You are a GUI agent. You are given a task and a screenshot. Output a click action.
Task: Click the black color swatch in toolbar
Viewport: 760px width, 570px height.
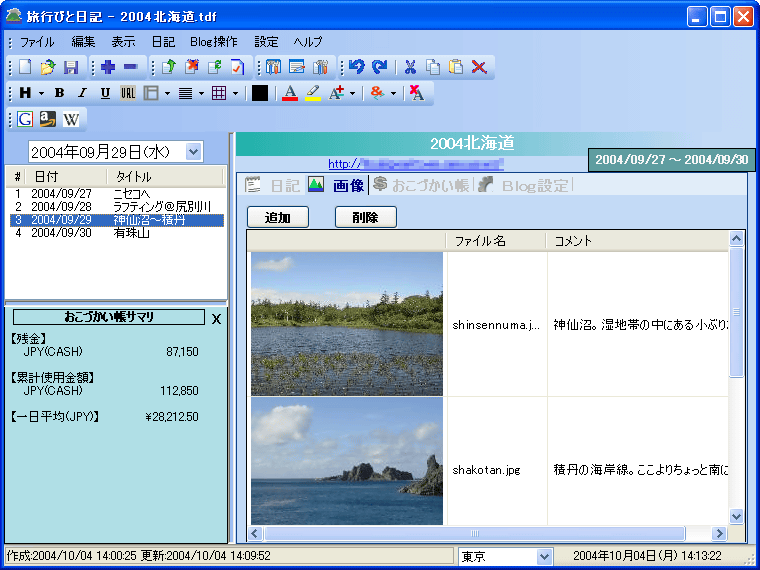pos(260,93)
